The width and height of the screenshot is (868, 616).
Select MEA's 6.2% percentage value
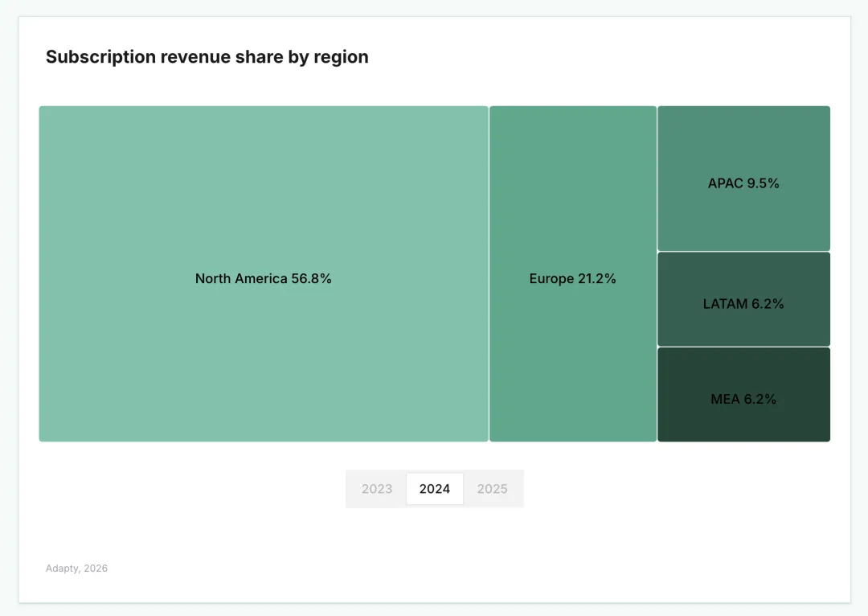click(760, 399)
